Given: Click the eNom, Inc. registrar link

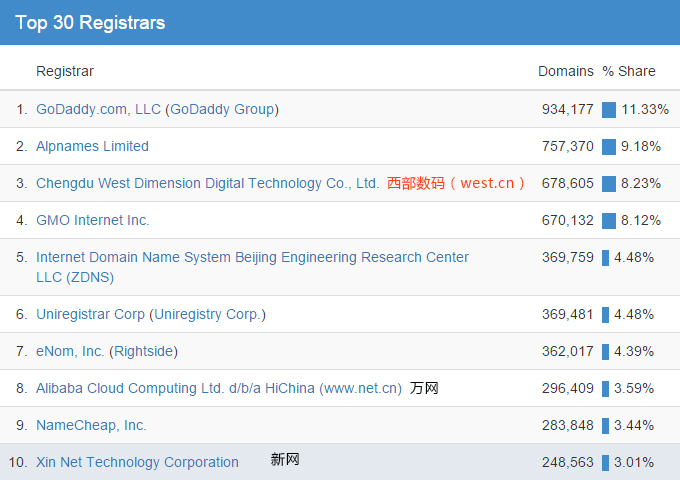Looking at the screenshot, I should (70, 351).
